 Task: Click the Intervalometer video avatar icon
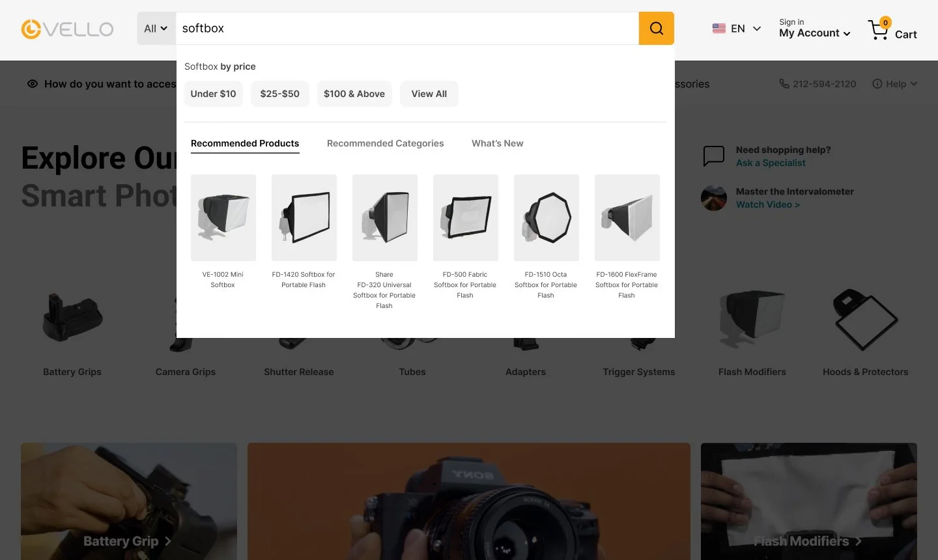tap(714, 198)
